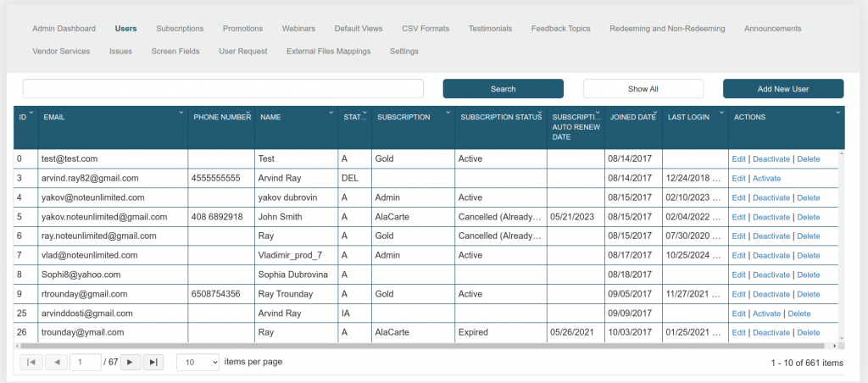
Task: Click the Show All button
Action: tap(643, 89)
